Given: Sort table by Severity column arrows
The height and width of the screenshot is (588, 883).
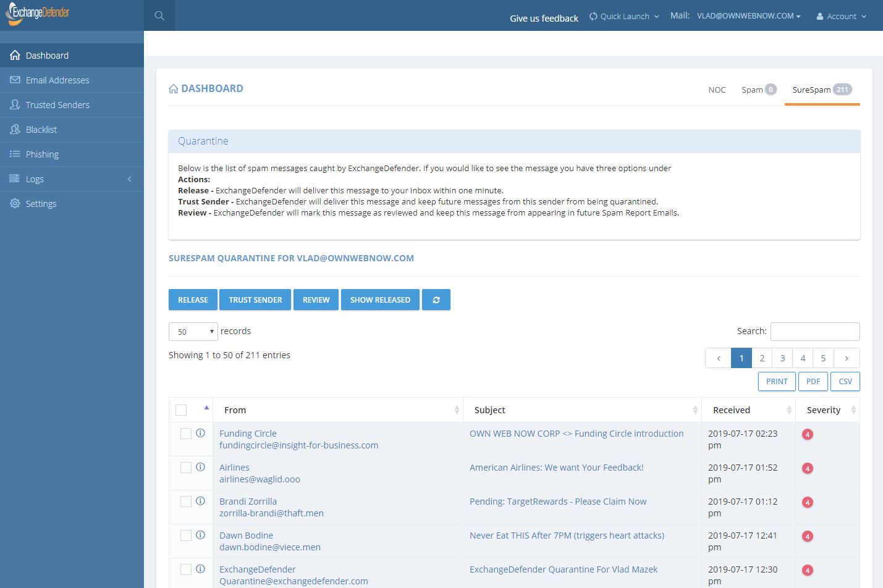Looking at the screenshot, I should [853, 410].
